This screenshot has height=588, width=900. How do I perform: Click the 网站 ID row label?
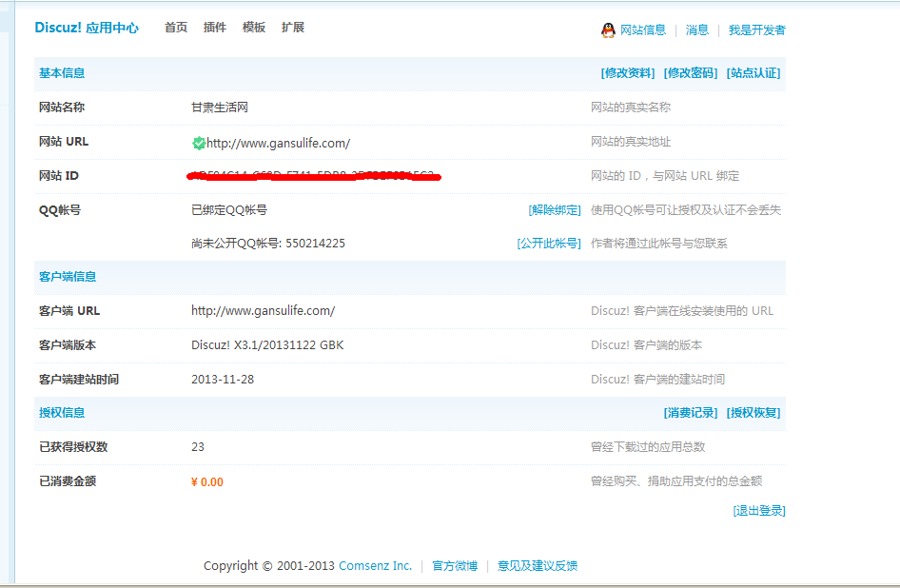coord(59,176)
